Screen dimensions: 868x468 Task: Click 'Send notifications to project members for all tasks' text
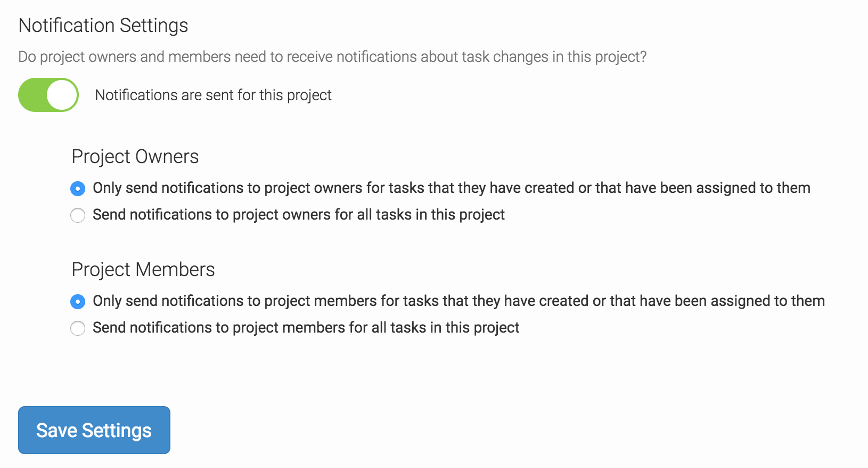tap(306, 328)
